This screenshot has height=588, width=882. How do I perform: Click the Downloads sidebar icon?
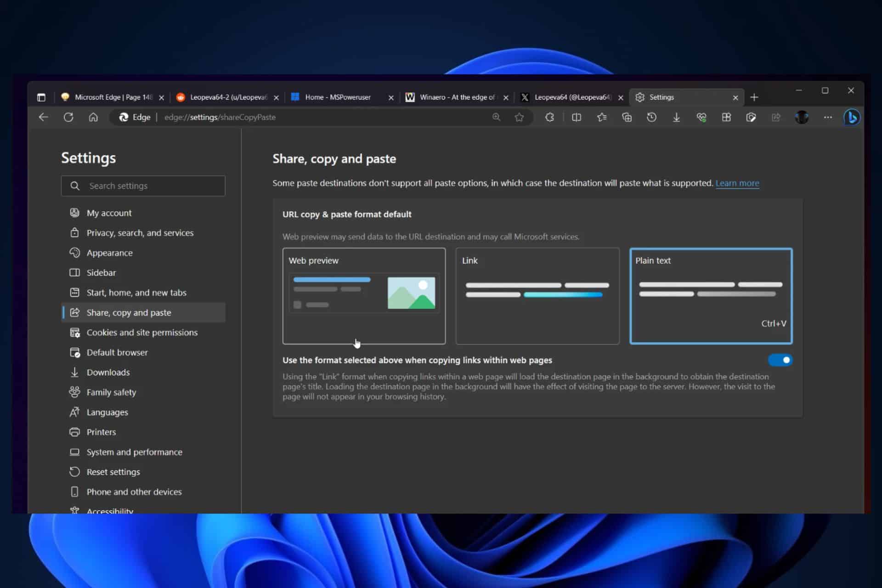click(x=74, y=372)
